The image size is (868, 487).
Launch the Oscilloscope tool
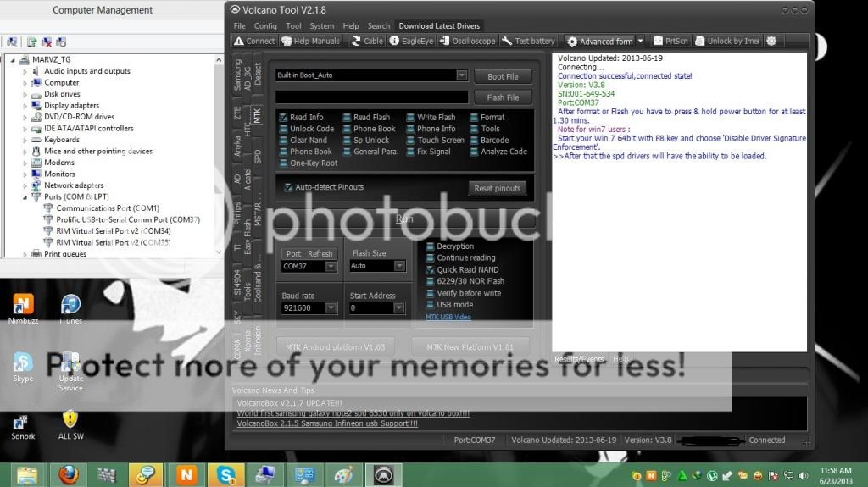click(x=468, y=41)
